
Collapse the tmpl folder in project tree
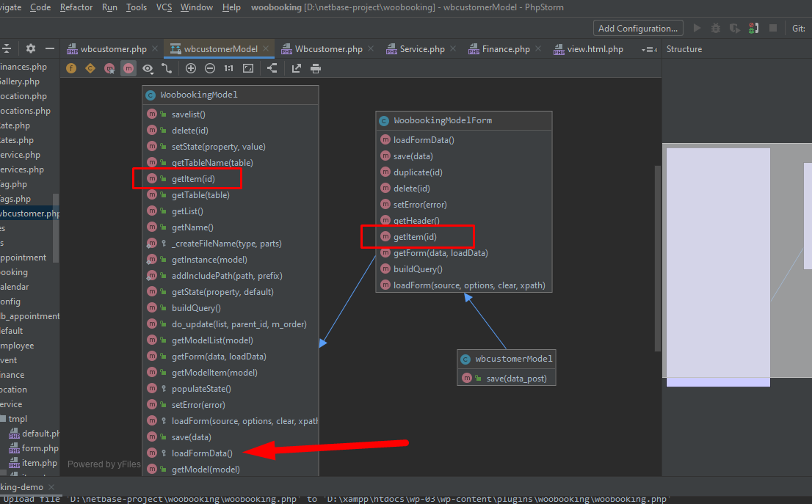pyautogui.click(x=3, y=419)
